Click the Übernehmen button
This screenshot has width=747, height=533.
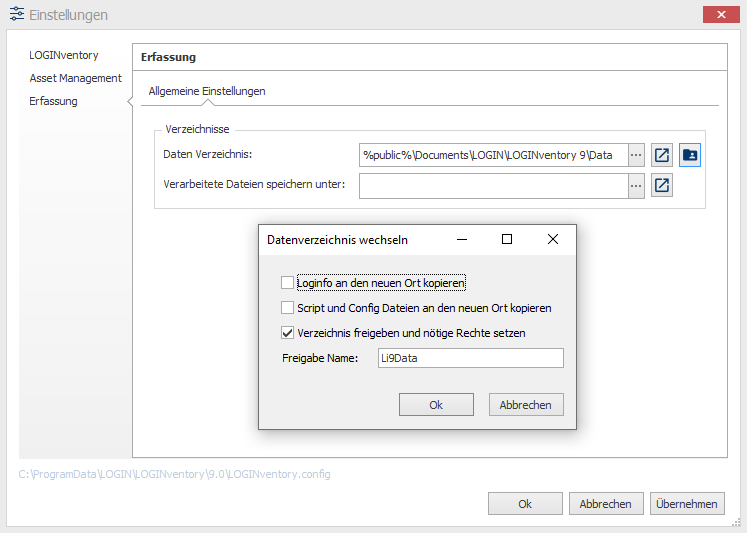tap(687, 503)
